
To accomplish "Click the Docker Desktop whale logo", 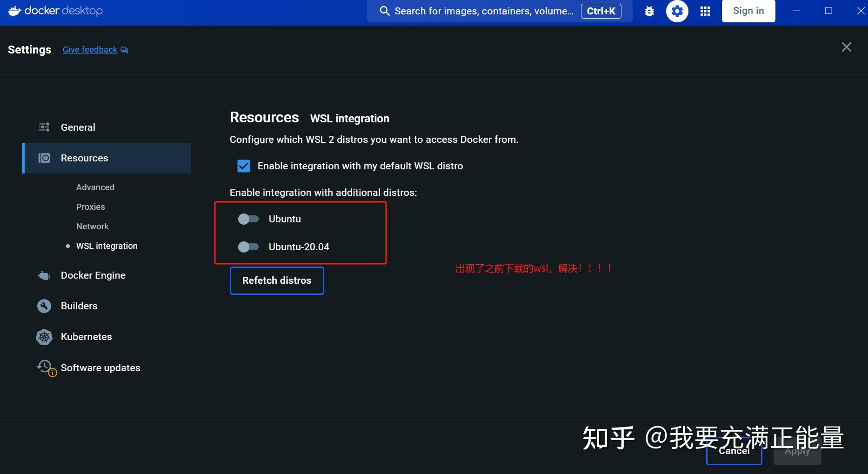I will coord(15,10).
